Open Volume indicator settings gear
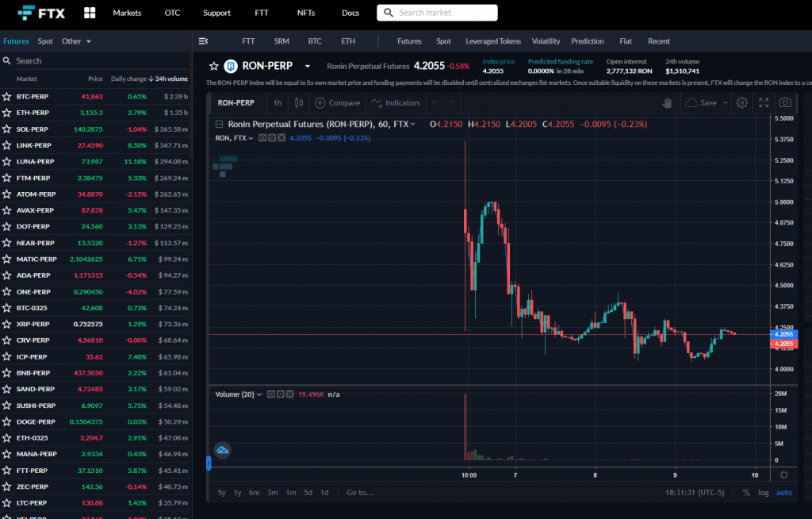 pyautogui.click(x=280, y=394)
